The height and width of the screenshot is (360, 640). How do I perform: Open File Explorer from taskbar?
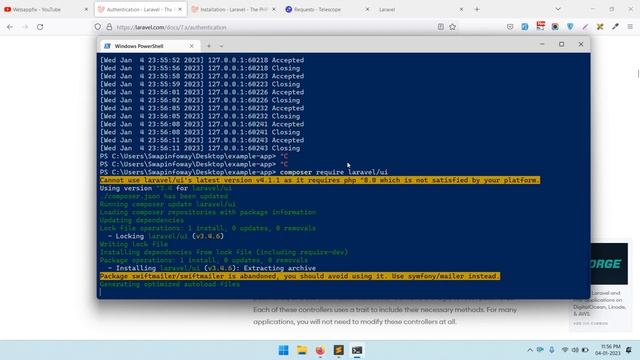click(x=302, y=350)
